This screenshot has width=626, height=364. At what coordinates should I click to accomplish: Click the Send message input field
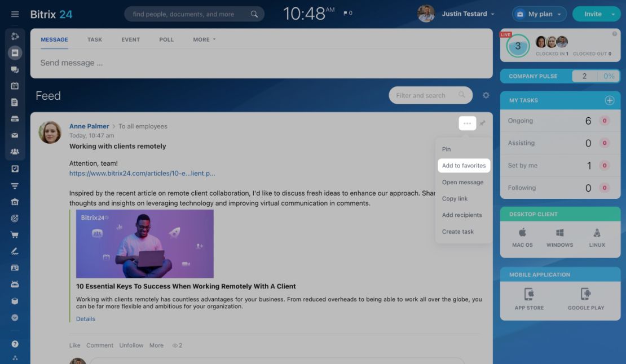tap(262, 63)
